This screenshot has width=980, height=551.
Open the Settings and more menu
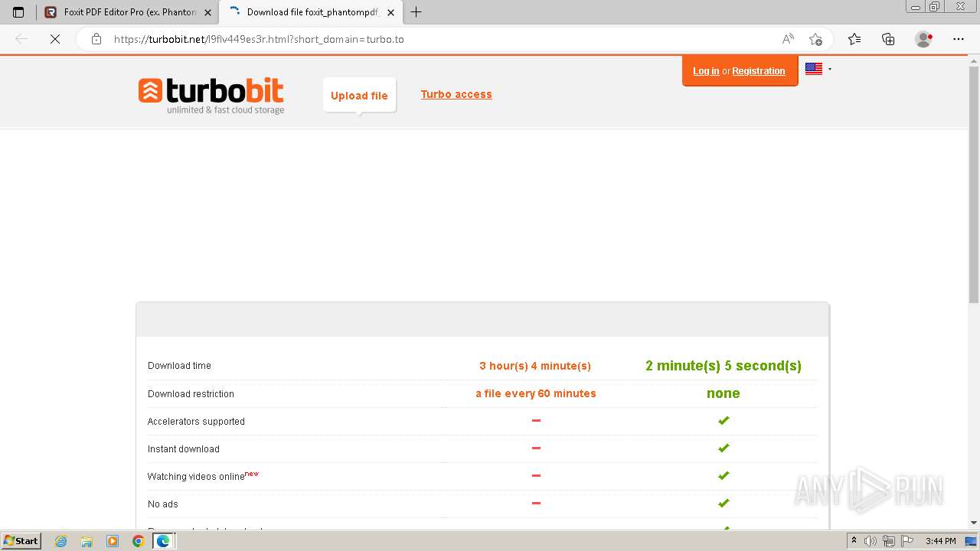point(959,39)
